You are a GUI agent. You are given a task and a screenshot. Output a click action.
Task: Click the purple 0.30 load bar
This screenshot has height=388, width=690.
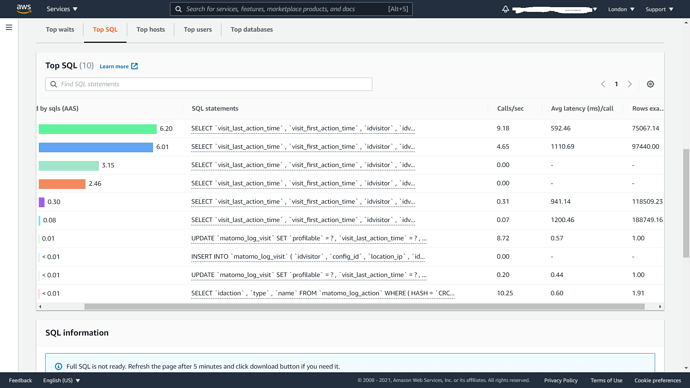[x=41, y=202]
